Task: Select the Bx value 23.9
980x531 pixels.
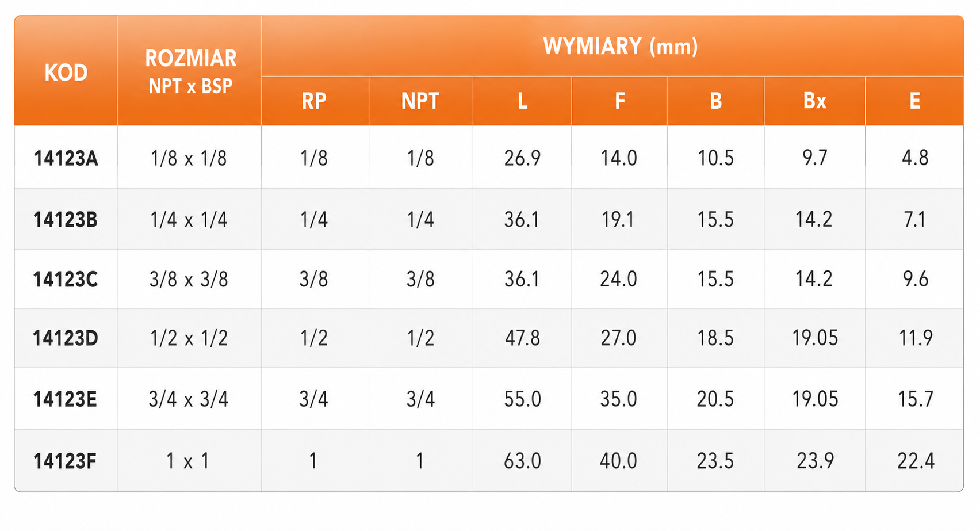Action: [x=815, y=461]
